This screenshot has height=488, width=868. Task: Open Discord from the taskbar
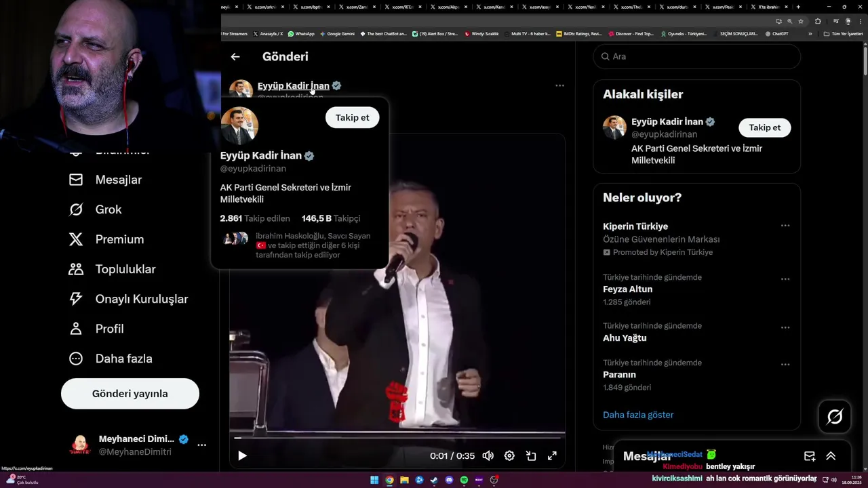pyautogui.click(x=449, y=480)
